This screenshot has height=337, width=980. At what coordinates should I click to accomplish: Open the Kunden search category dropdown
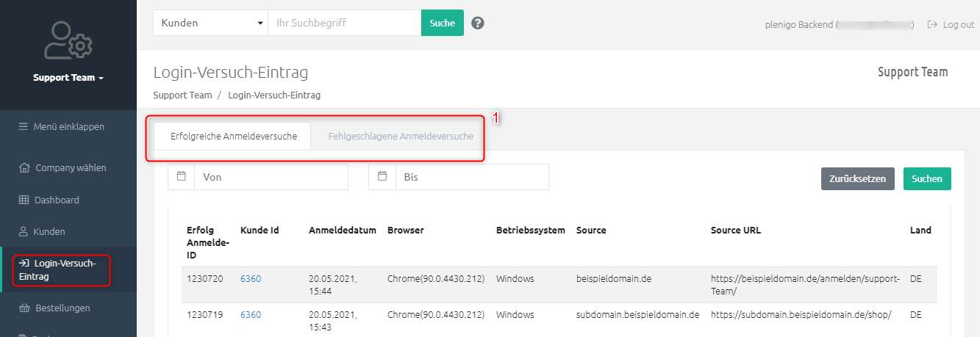(210, 23)
